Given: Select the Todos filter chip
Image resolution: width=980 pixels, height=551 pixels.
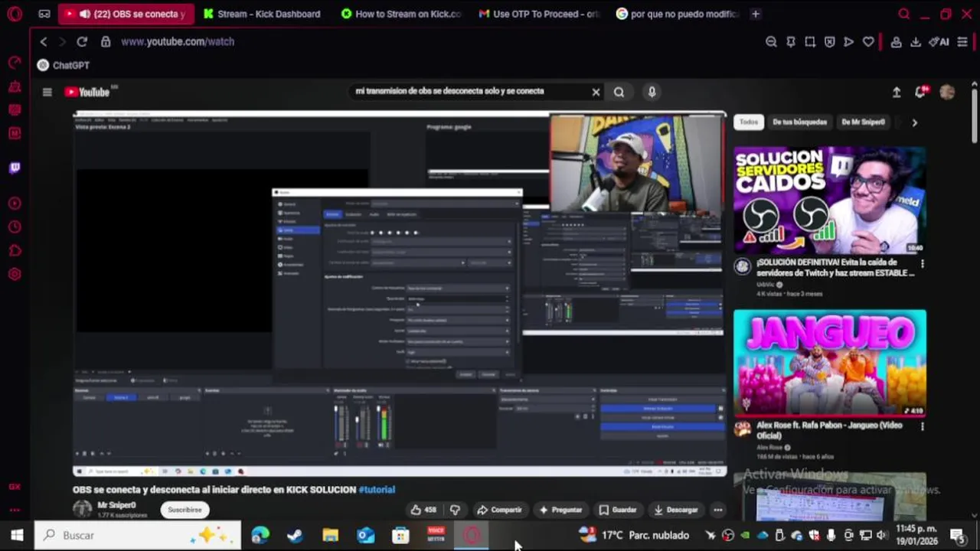Looking at the screenshot, I should 749,122.
